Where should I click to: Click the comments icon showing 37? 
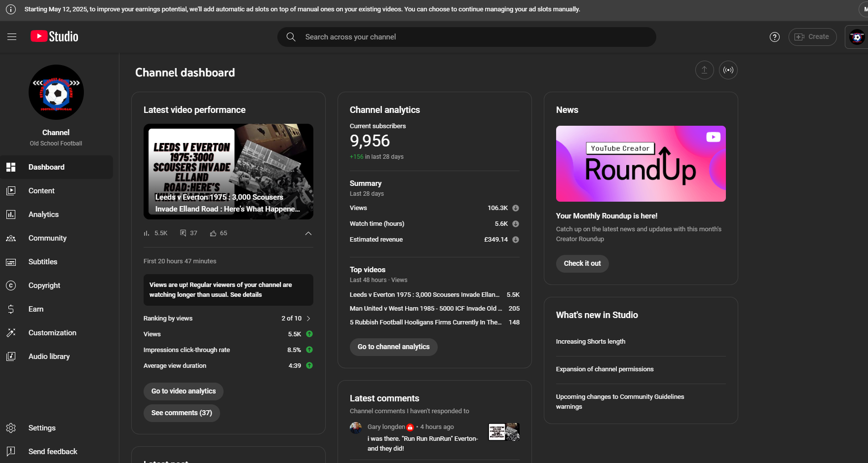(x=183, y=233)
